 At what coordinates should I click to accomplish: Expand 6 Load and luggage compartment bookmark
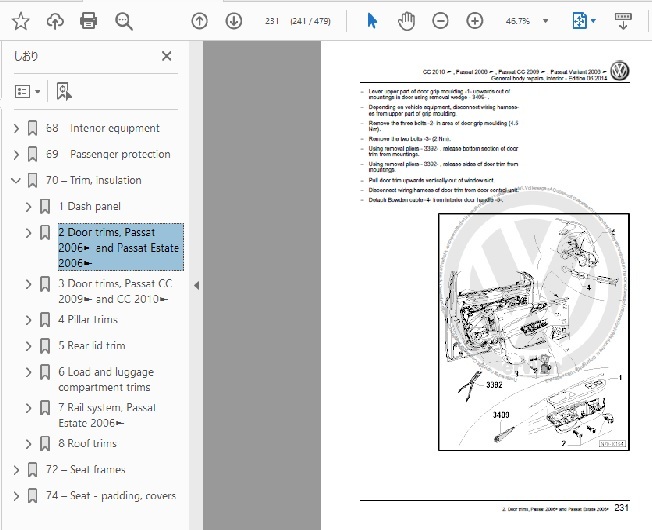coord(28,372)
